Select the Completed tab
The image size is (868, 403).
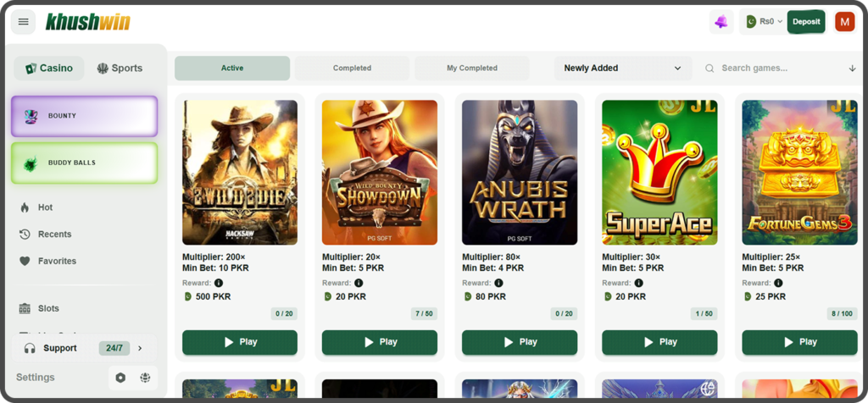352,68
